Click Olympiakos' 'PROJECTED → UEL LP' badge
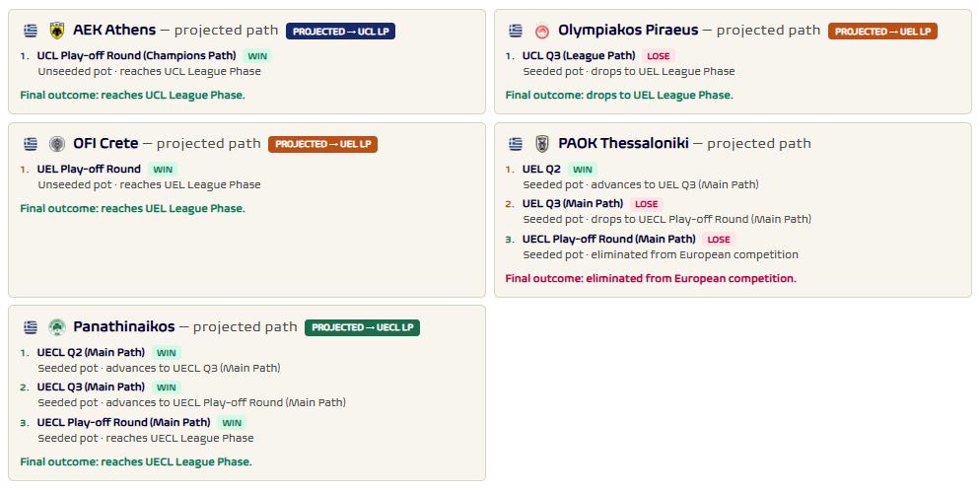Image resolution: width=980 pixels, height=492 pixels. pyautogui.click(x=882, y=32)
